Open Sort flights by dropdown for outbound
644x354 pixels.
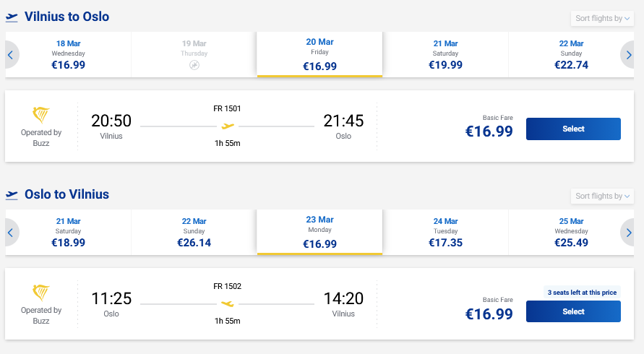coord(602,18)
